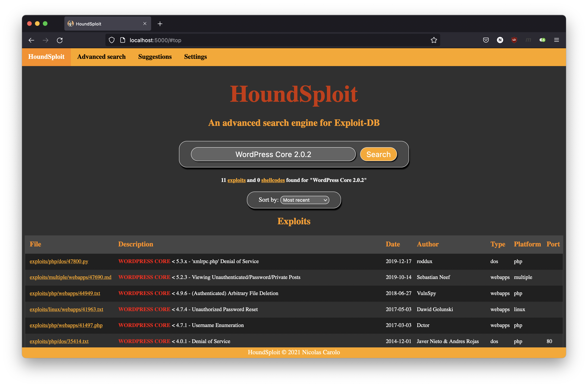
Task: Toggle the green JS extension switch
Action: (542, 40)
